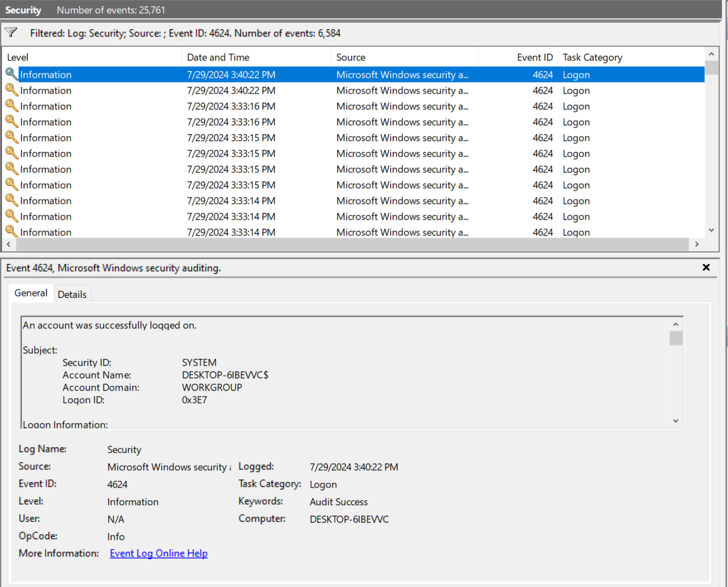
Task: Close the event preview pane
Action: pyautogui.click(x=706, y=267)
